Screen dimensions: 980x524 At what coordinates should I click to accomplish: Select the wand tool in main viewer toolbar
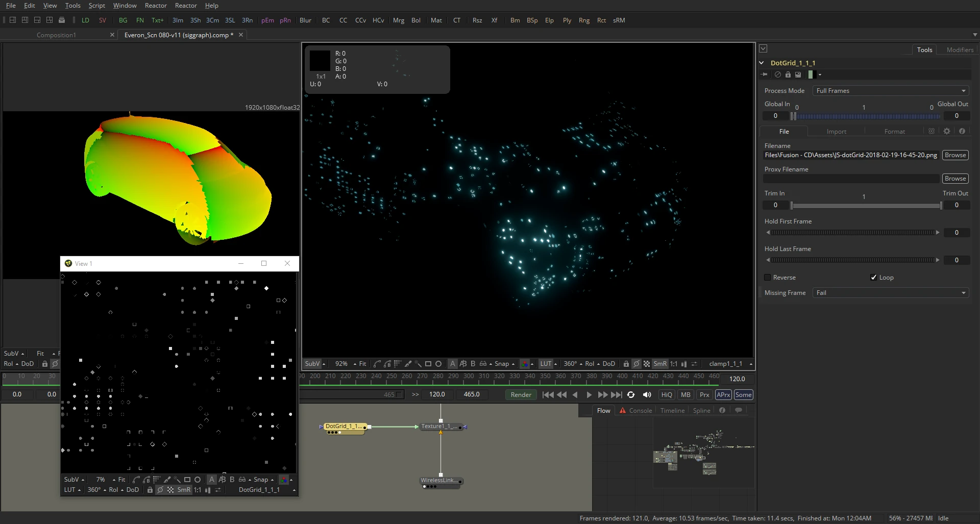pyautogui.click(x=418, y=364)
